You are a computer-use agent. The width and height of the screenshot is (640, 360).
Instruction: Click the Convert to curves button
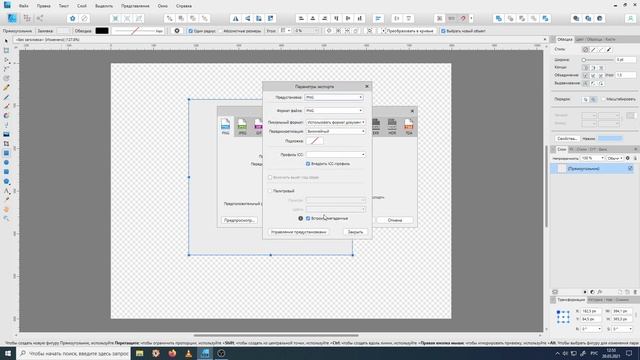coord(410,31)
